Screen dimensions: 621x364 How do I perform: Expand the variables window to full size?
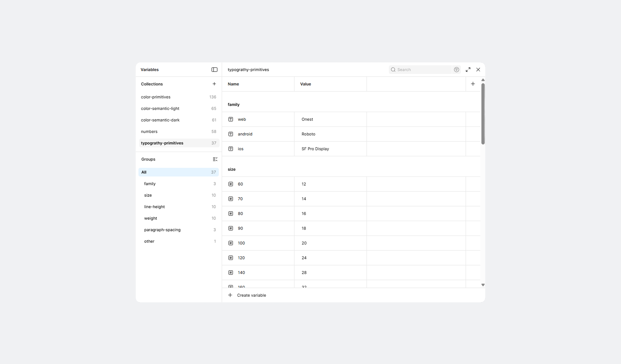pyautogui.click(x=468, y=70)
